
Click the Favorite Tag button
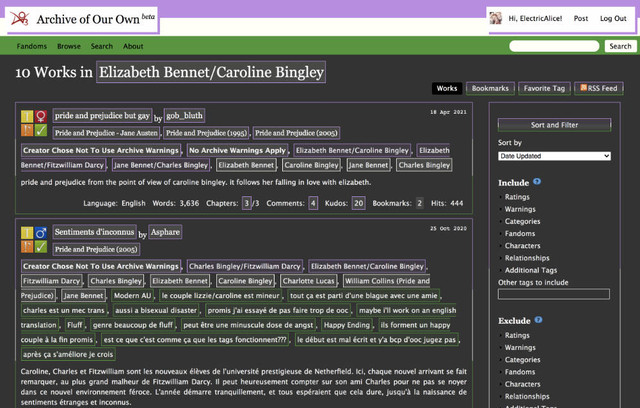click(x=544, y=88)
